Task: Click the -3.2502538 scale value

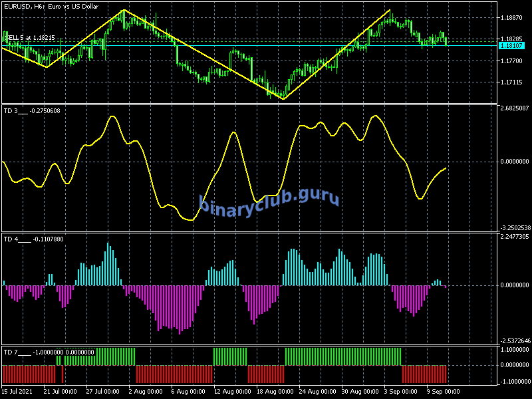Action: click(514, 227)
